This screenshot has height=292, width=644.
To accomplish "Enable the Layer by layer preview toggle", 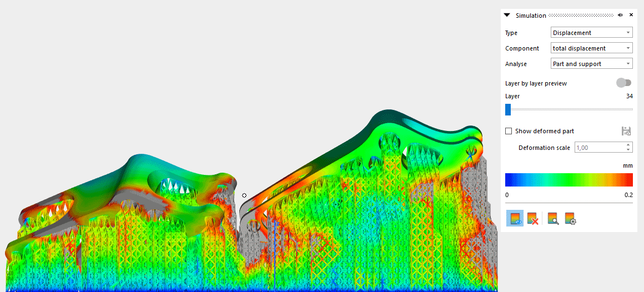I will pos(623,83).
